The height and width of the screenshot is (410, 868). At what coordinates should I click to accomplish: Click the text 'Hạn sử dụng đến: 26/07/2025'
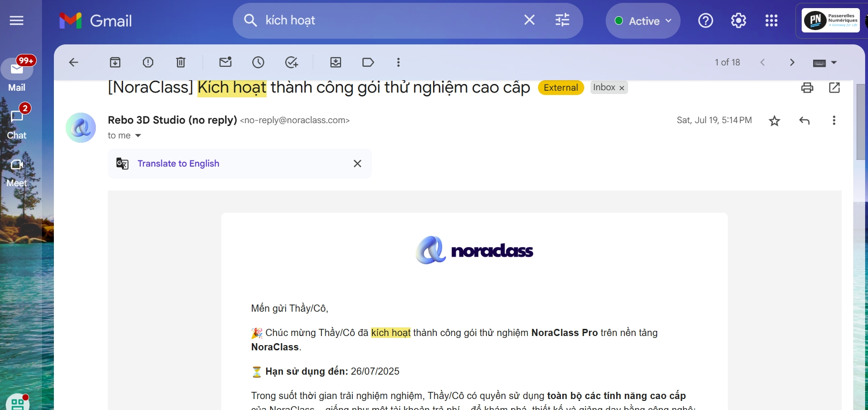coord(332,371)
